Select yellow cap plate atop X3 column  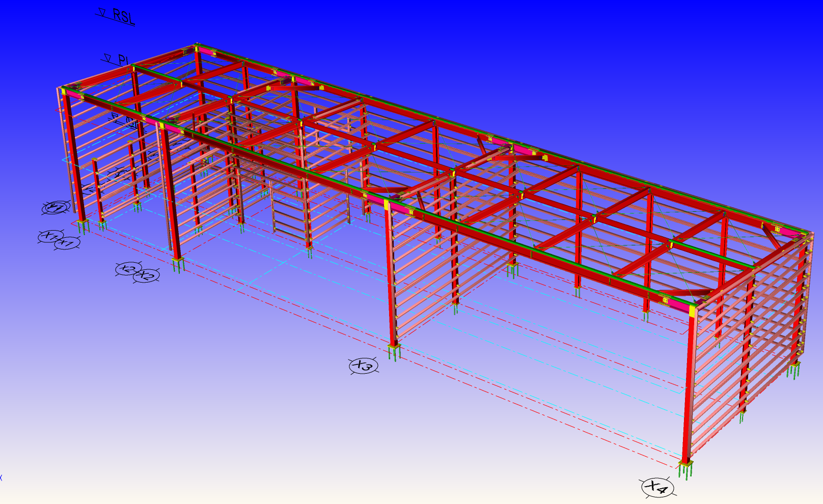[x=387, y=205]
